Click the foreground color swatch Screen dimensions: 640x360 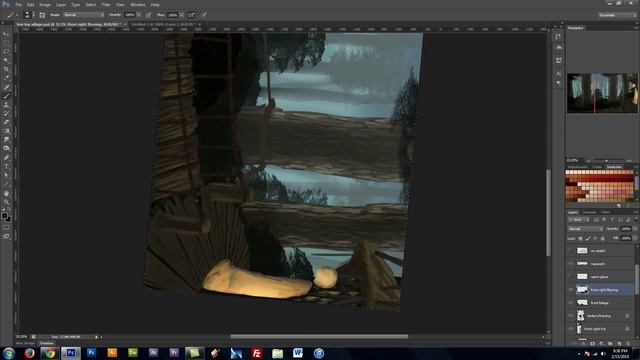4,215
